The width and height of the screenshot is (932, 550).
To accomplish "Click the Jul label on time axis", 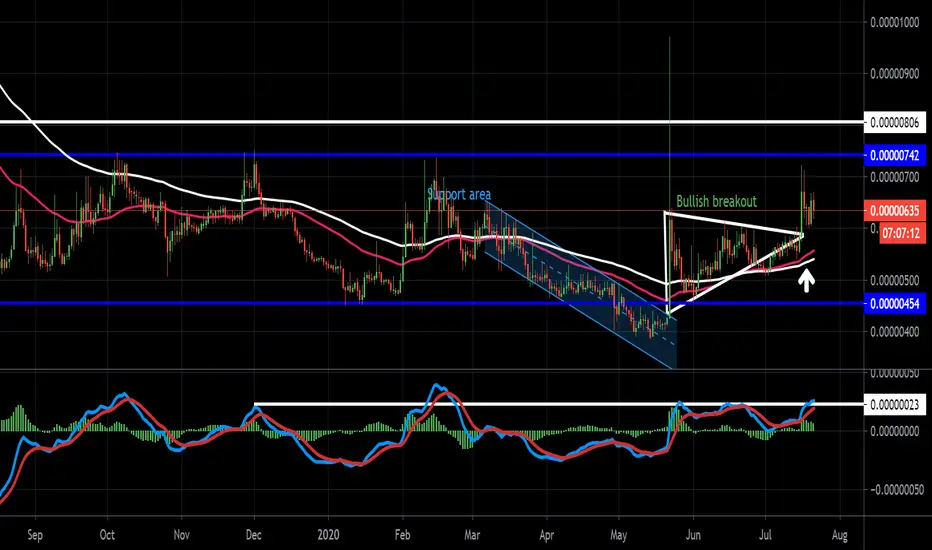I will point(765,535).
